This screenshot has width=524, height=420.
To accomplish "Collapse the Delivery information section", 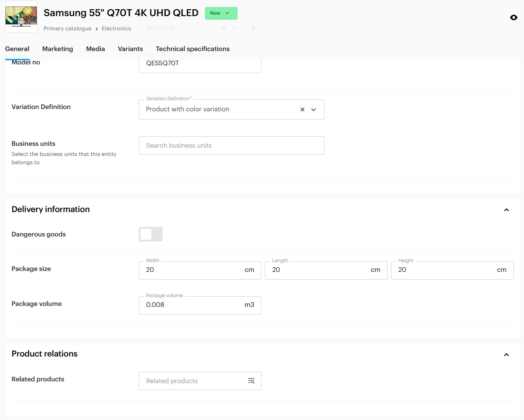I will [507, 210].
